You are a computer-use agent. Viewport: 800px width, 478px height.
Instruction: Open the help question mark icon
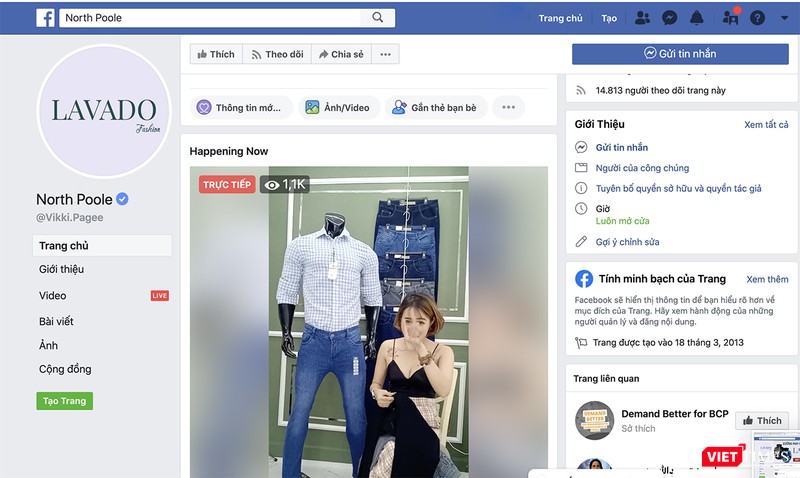pyautogui.click(x=757, y=18)
